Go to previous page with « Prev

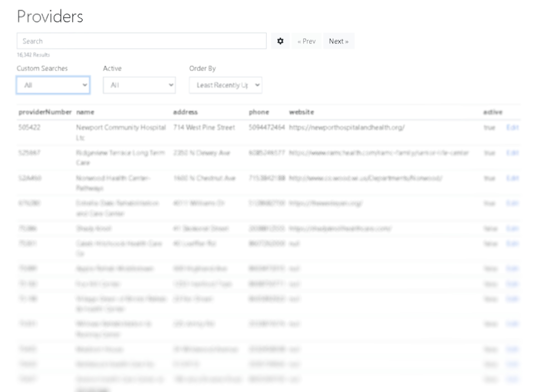(x=307, y=41)
